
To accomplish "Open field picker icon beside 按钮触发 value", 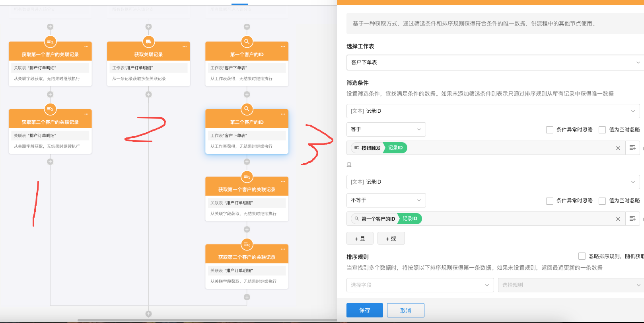I will [x=632, y=148].
